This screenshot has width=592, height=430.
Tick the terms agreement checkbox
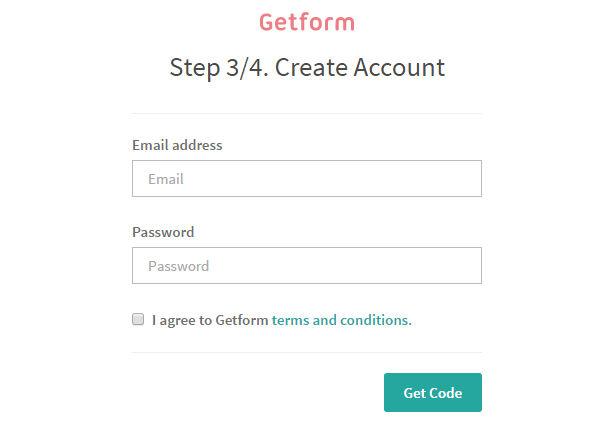point(138,319)
